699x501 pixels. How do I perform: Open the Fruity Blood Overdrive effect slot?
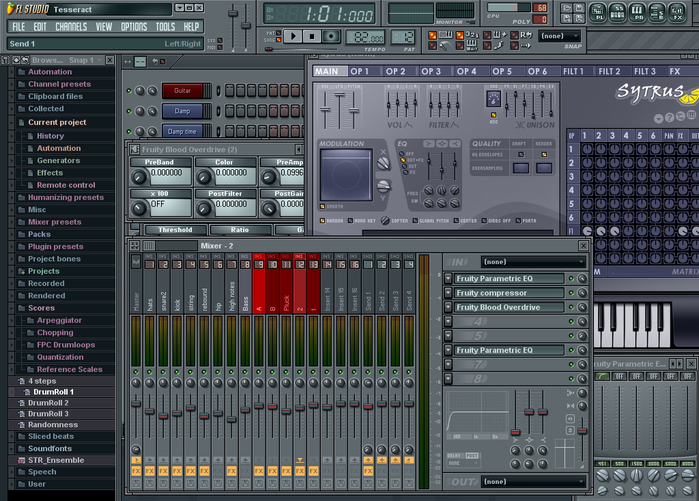[x=509, y=307]
